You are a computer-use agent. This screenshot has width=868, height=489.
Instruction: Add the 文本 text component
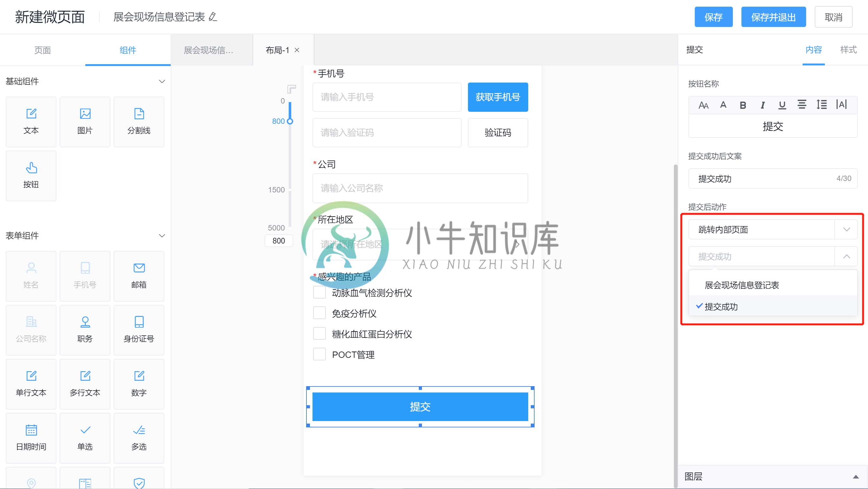point(31,122)
